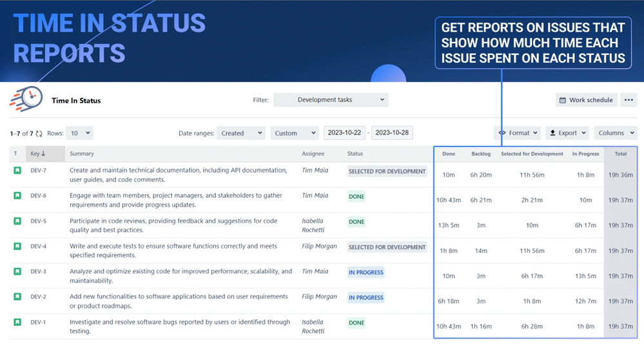The width and height of the screenshot is (644, 362).
Task: Open issue DEV-4
Action: [38, 246]
